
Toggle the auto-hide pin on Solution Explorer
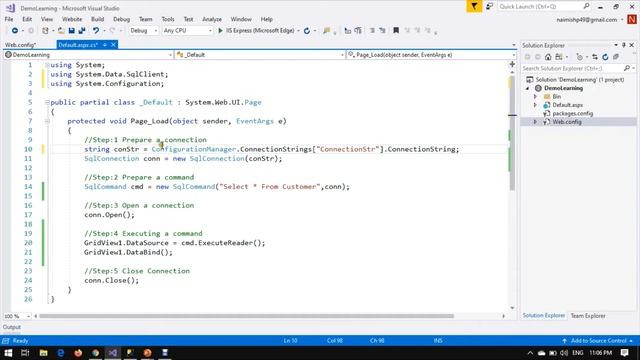coord(624,45)
